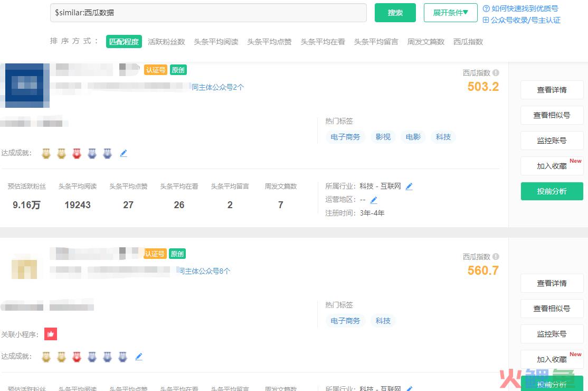This screenshot has height=391, width=588.
Task: Select the 电影 hot tag
Action: [413, 137]
